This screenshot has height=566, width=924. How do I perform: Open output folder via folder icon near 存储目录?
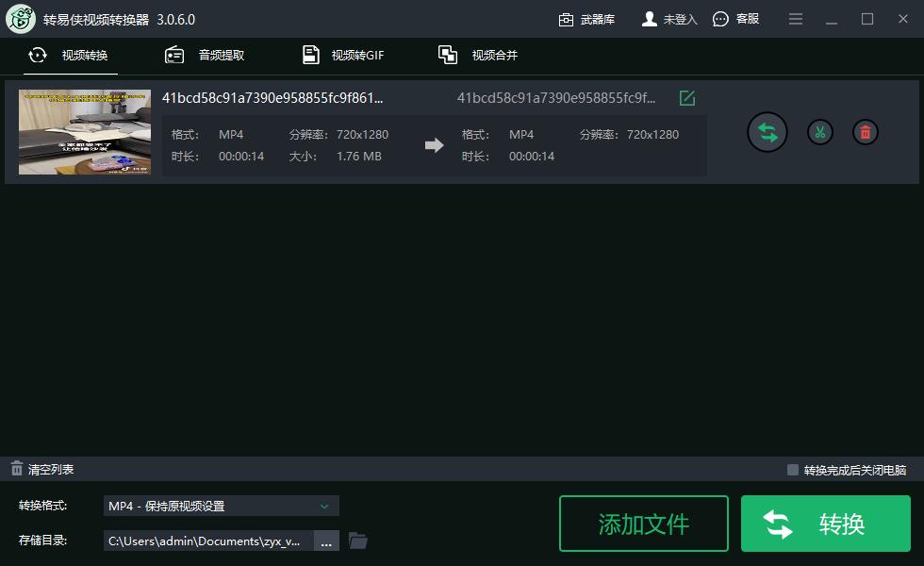click(357, 540)
